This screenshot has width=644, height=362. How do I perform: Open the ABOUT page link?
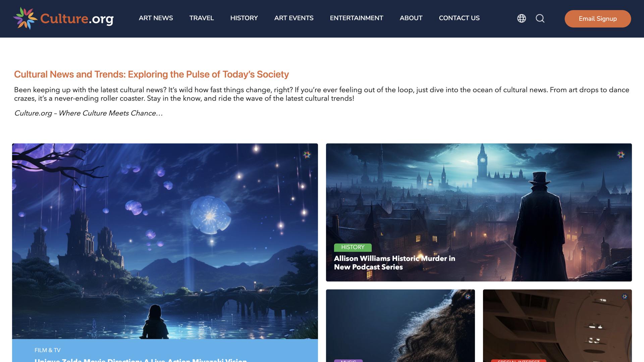[x=411, y=18]
